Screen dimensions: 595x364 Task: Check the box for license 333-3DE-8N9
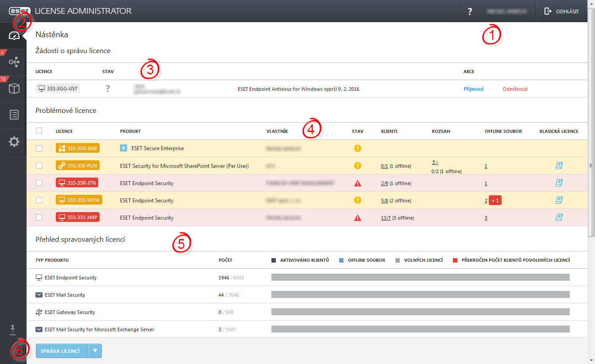(39, 148)
